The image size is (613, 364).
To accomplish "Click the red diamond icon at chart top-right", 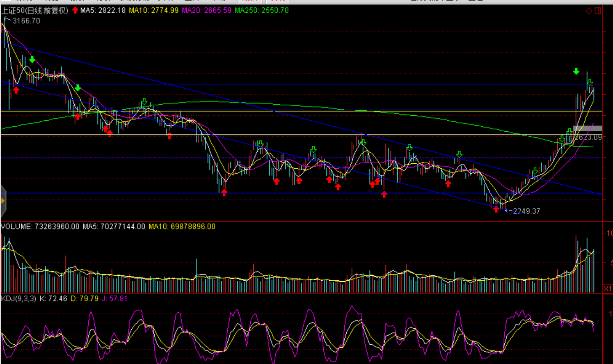I will click(589, 11).
